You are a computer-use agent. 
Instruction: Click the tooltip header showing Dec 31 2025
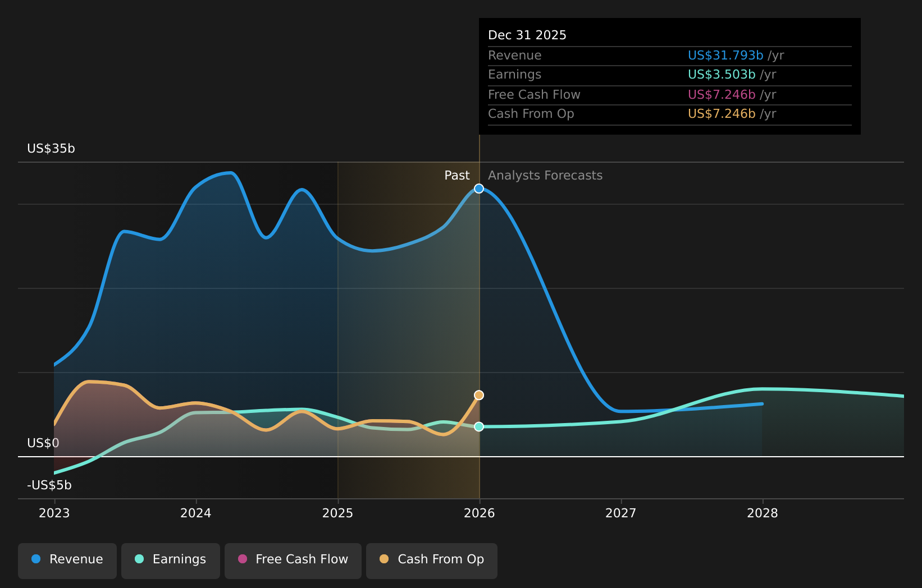(527, 35)
